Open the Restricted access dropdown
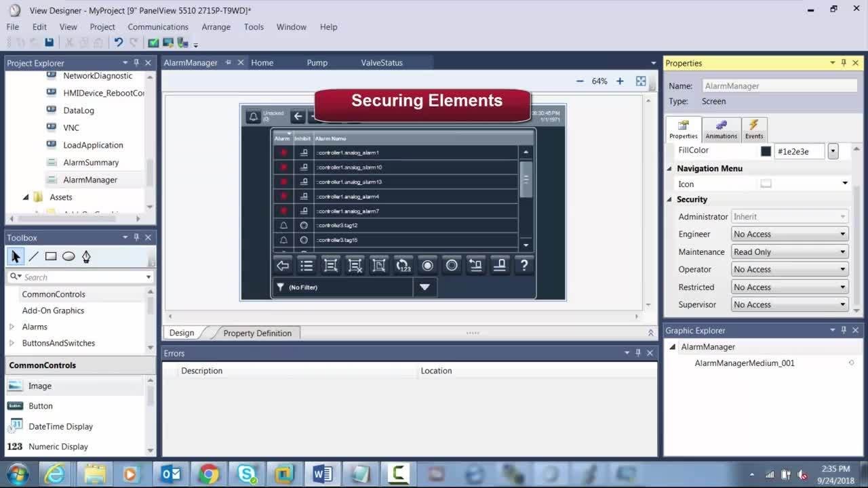Screen dimensions: 868x488 click(x=790, y=287)
